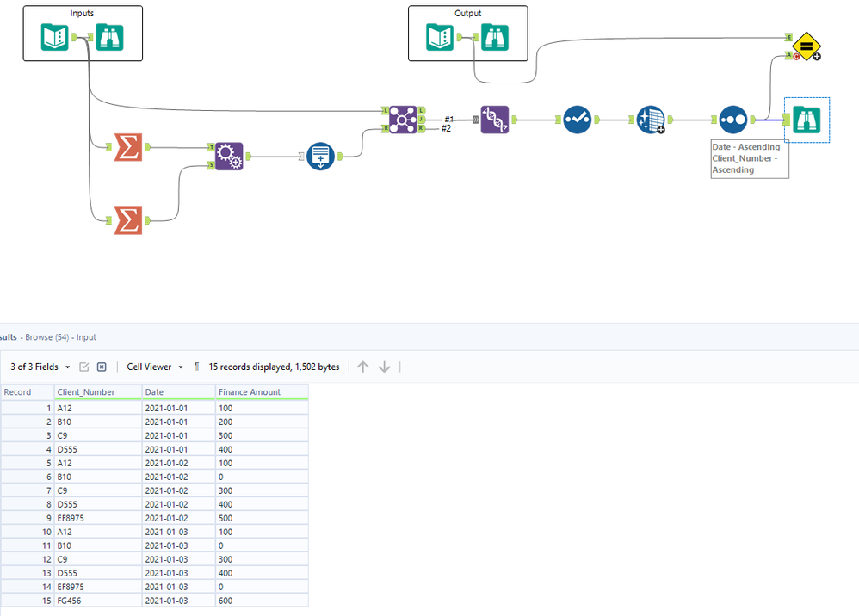Open the blue Select tool with checkmark
This screenshot has width=859, height=616.
[577, 120]
